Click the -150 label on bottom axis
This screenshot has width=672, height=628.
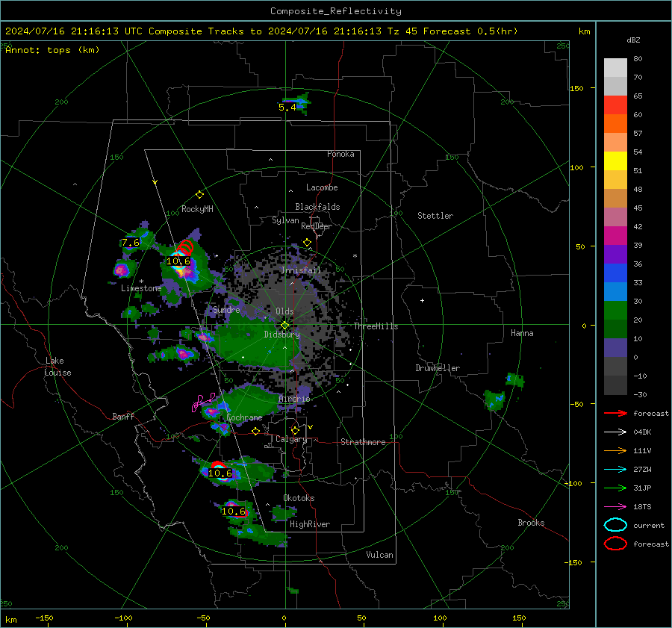[44, 618]
